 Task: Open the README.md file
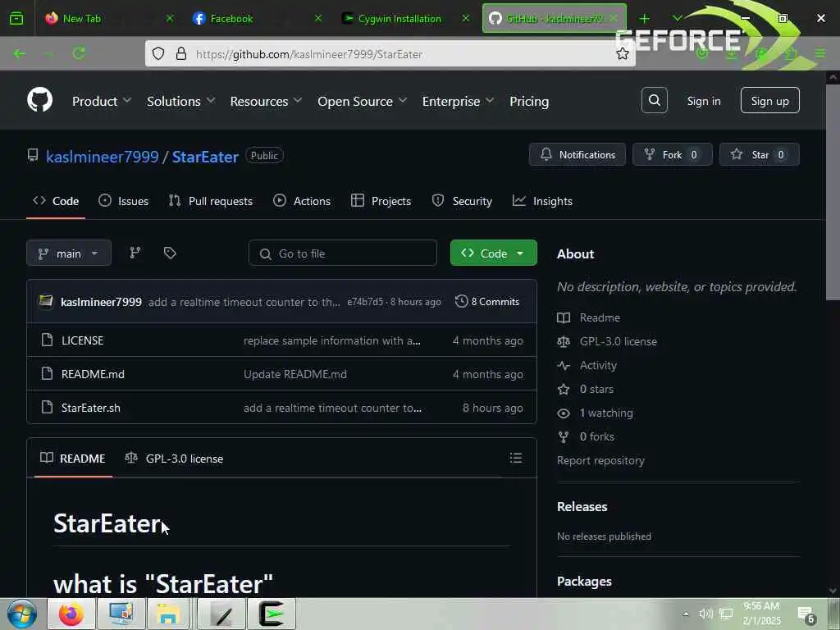click(x=93, y=374)
